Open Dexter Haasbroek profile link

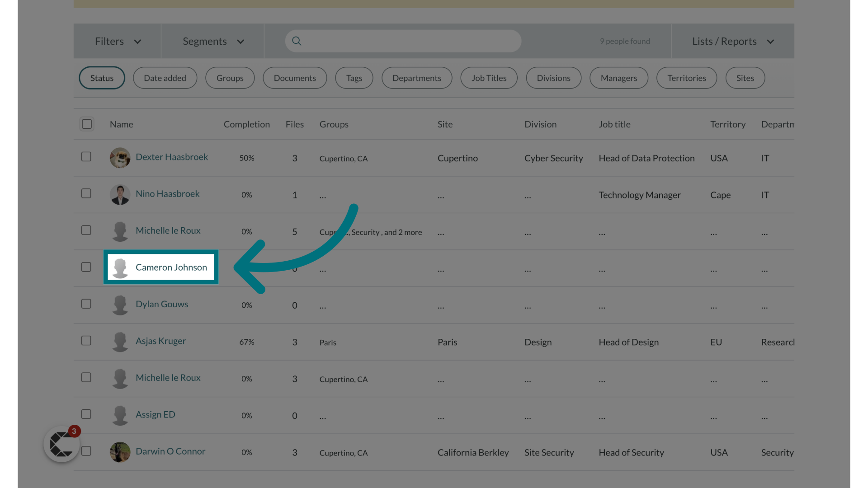point(172,156)
